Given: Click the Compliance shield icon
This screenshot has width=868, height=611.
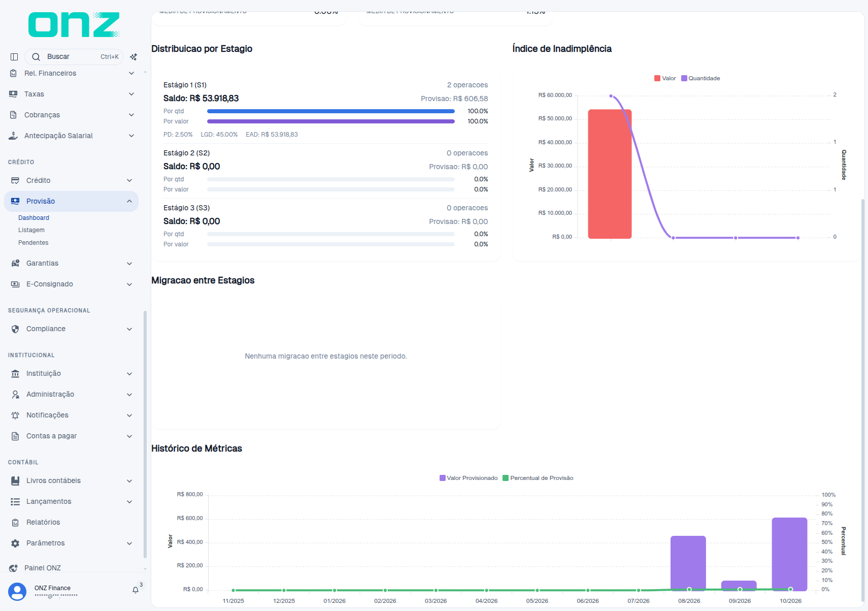Looking at the screenshot, I should click(x=15, y=329).
